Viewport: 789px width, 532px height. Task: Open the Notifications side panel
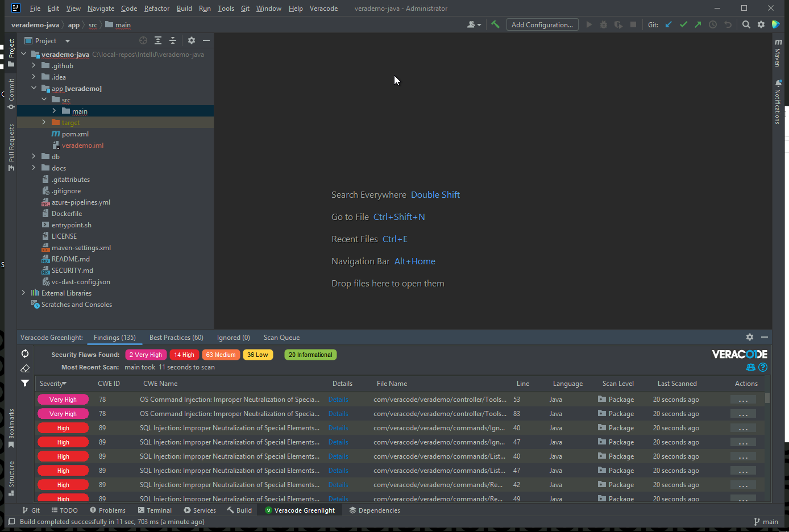click(778, 102)
